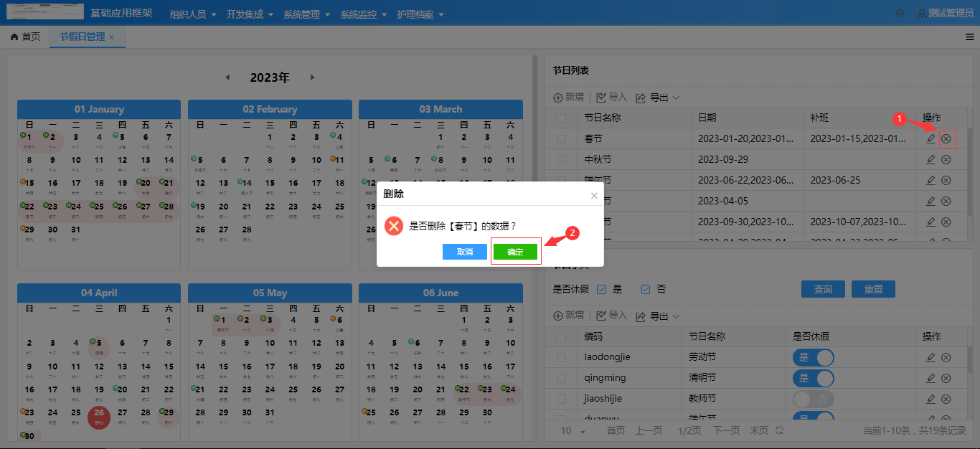Switch to the 首页 tab

click(25, 37)
